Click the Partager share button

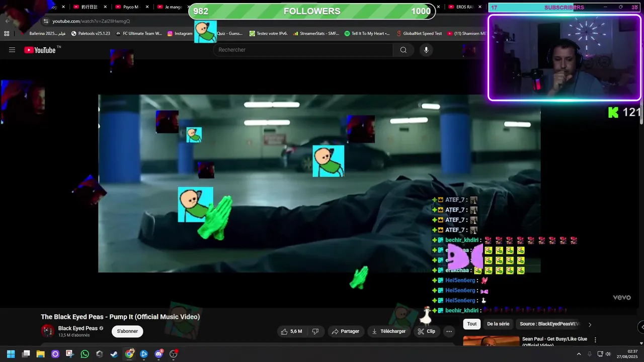click(x=345, y=331)
